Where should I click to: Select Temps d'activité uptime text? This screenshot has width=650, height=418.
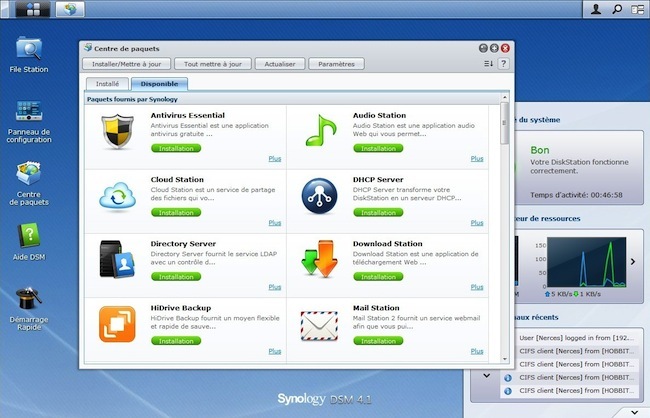tap(576, 195)
